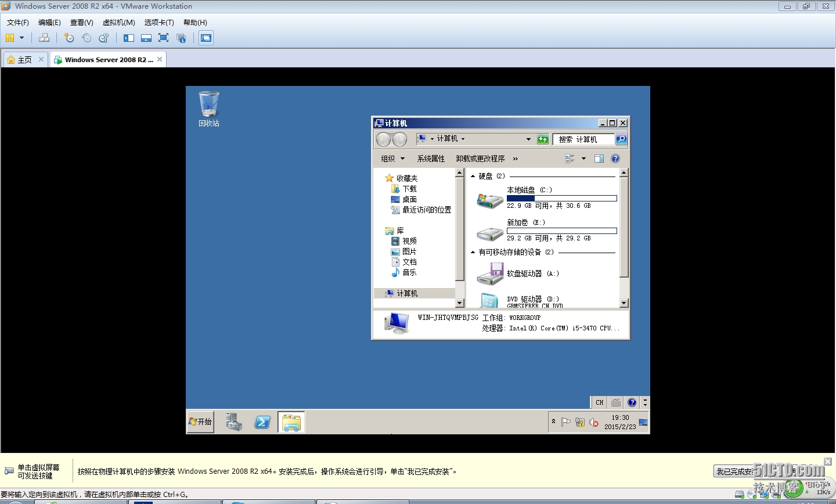Go forward in the 计算机 explorer window
The height and width of the screenshot is (504, 836).
(400, 139)
